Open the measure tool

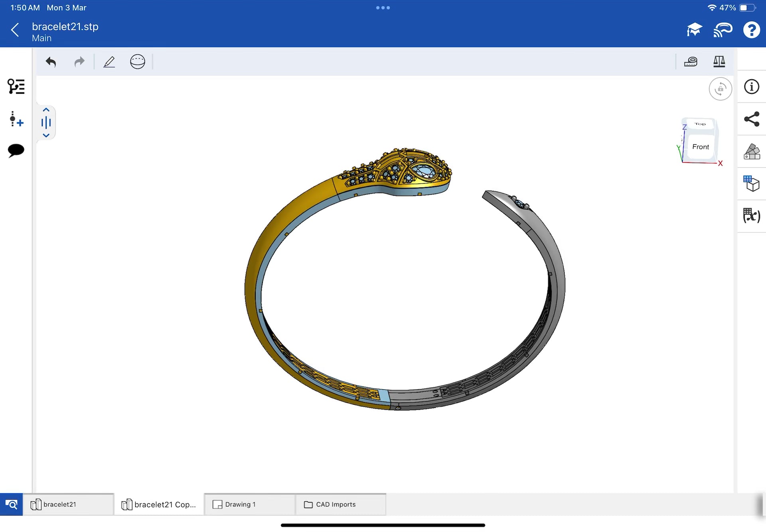[x=691, y=61]
